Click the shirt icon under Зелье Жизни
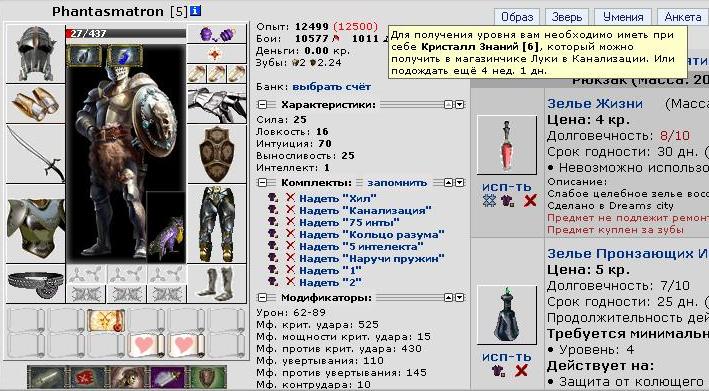This screenshot has height=391, width=709. point(507,201)
